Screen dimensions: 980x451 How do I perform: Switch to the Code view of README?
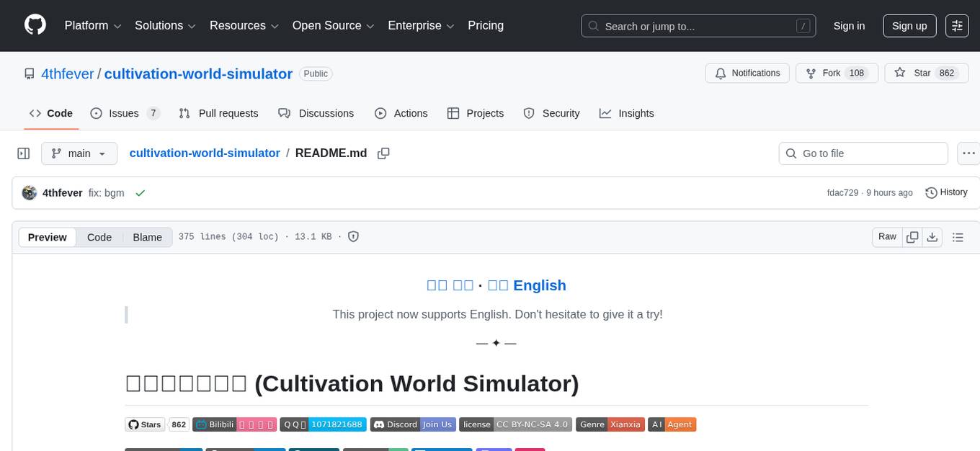[99, 237]
